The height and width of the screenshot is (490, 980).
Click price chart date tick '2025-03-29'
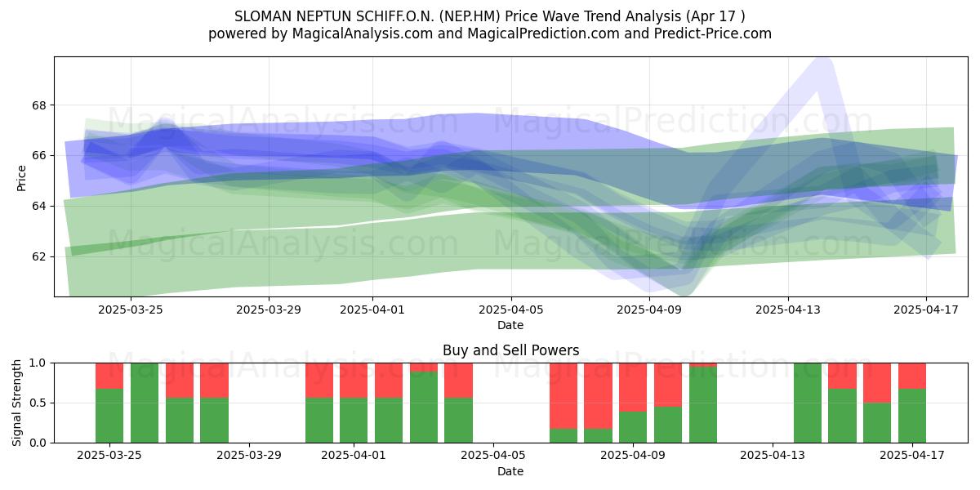268,310
